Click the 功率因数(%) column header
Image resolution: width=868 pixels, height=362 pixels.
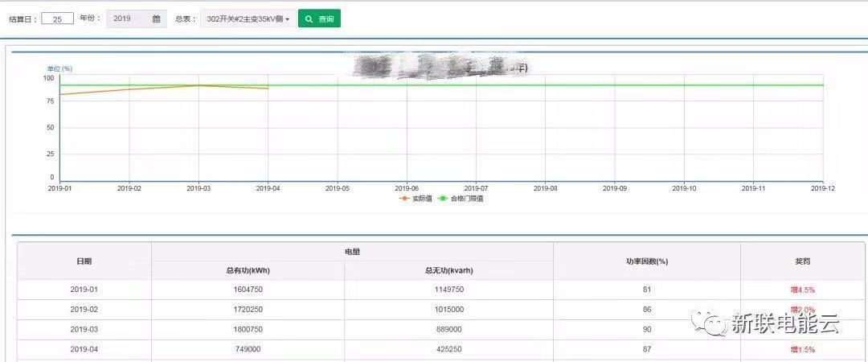646,261
